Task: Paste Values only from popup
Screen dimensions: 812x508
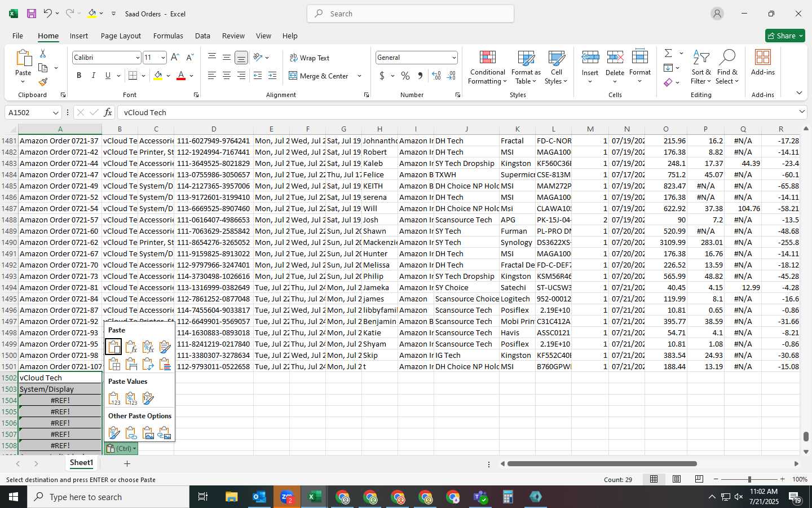Action: click(x=113, y=398)
